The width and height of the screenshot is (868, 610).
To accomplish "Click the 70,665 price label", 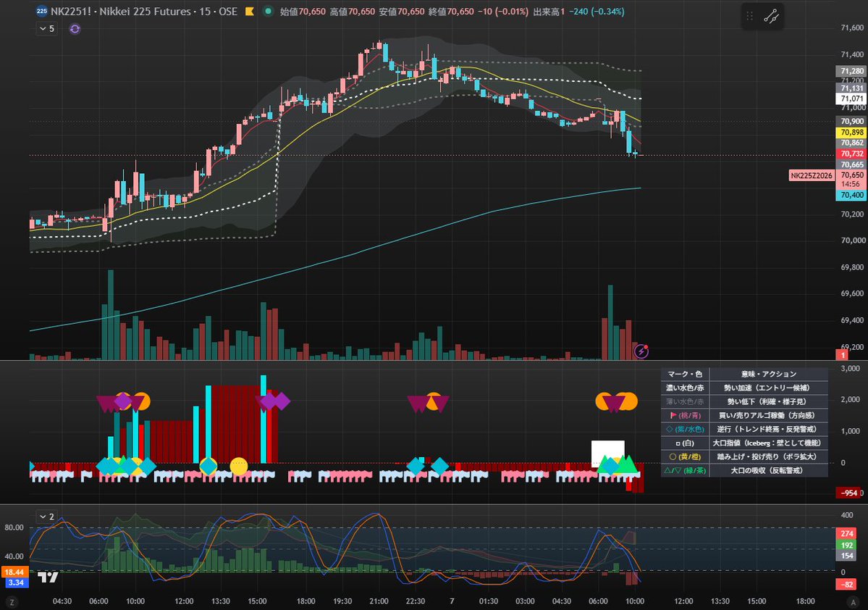I will click(851, 164).
